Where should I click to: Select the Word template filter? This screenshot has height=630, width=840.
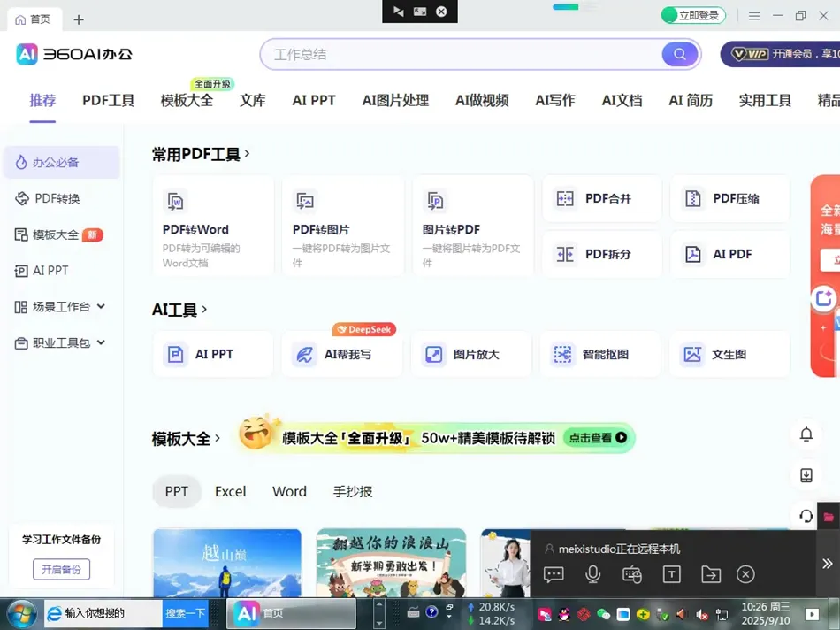point(289,491)
